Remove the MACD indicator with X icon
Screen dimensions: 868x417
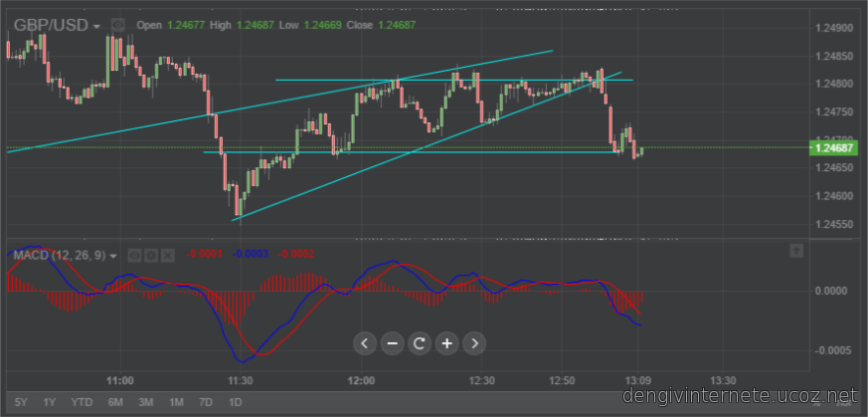pos(168,255)
